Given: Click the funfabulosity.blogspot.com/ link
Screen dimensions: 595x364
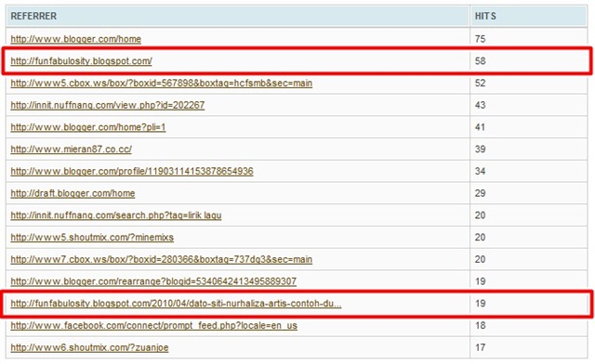Looking at the screenshot, I should [81, 61].
